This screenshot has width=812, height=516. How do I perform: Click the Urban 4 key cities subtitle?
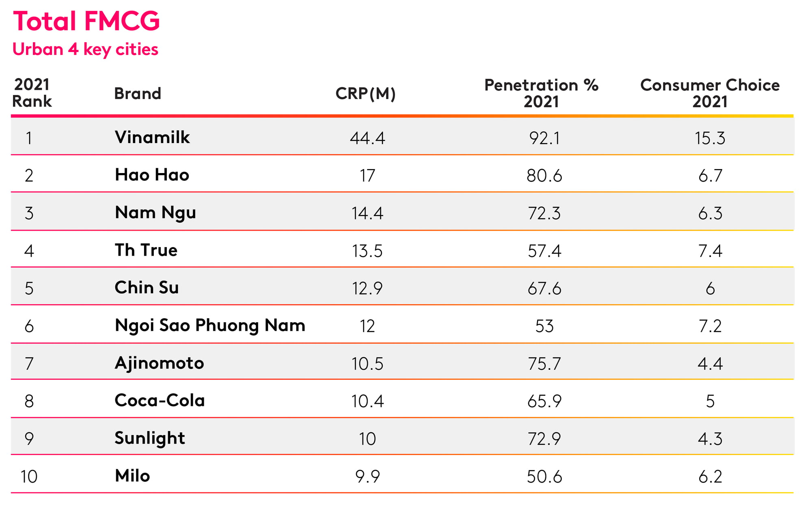click(85, 50)
